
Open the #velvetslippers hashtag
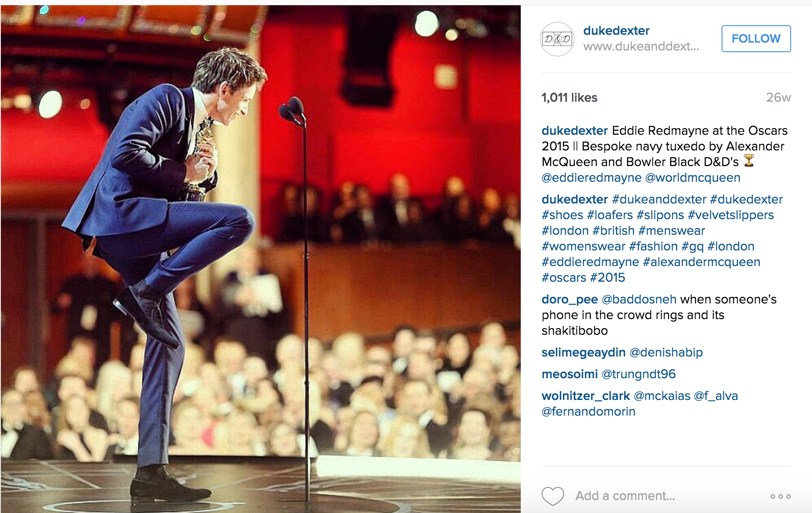(731, 215)
